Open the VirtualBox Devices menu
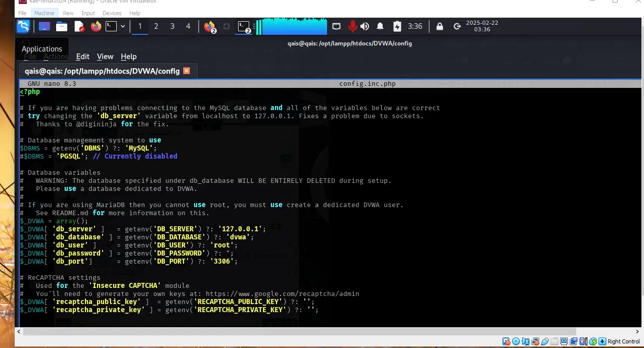Image resolution: width=644 pixels, height=348 pixels. coord(112,13)
